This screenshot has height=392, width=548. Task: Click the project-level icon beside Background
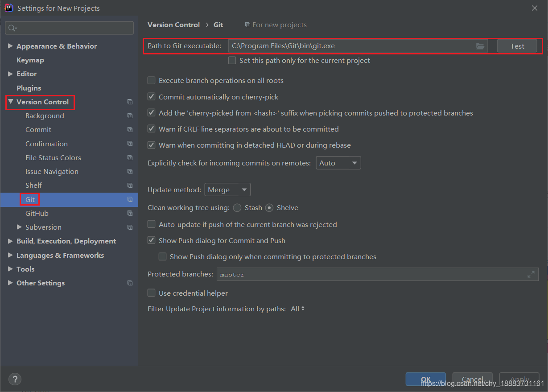(x=130, y=116)
